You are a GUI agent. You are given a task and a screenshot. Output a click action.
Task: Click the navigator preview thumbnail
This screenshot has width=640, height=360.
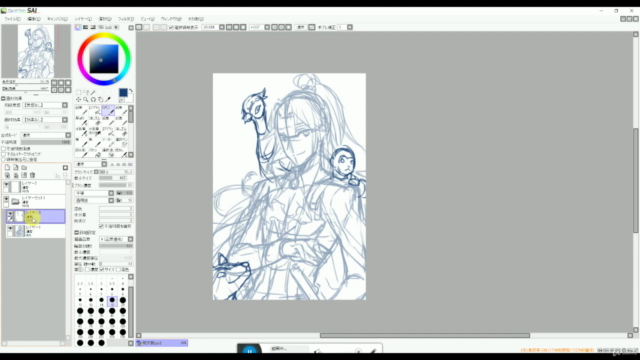coord(36,51)
